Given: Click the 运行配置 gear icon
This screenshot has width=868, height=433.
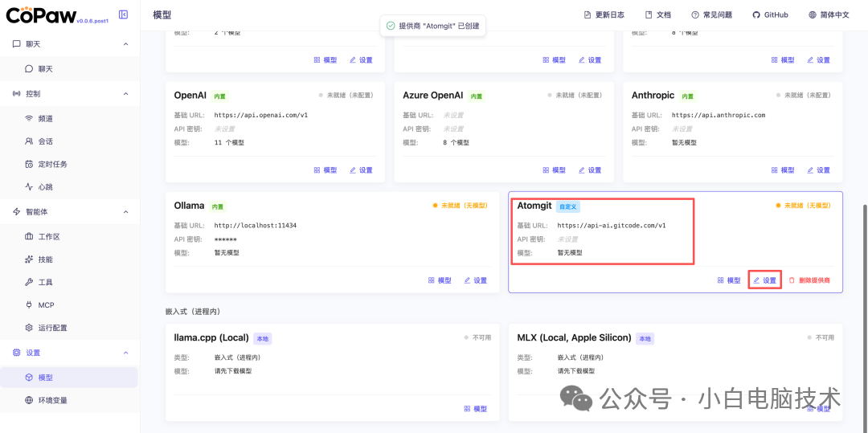Looking at the screenshot, I should click(x=30, y=328).
